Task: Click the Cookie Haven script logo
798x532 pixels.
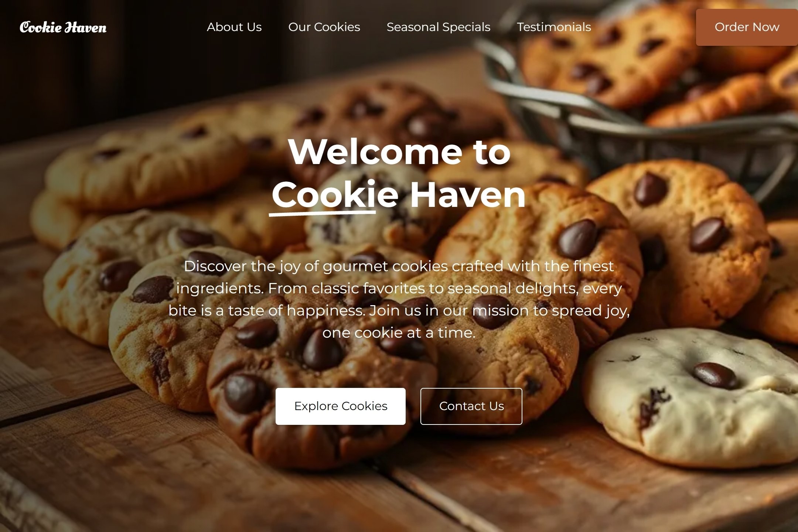Action: [63, 27]
